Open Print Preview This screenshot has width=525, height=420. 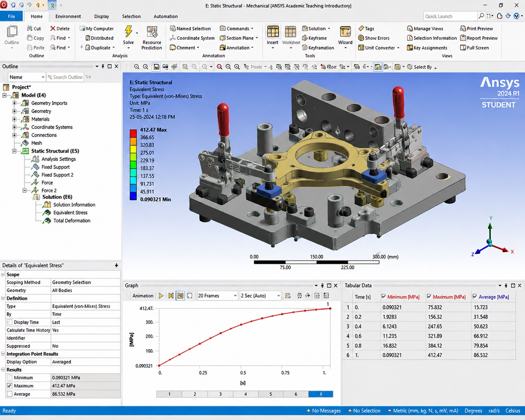476,28
